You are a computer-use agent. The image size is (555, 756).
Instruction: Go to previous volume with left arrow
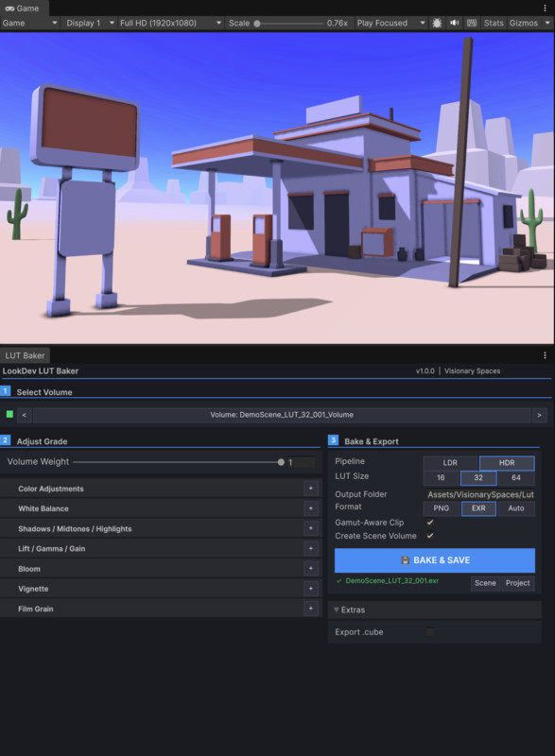[24, 415]
